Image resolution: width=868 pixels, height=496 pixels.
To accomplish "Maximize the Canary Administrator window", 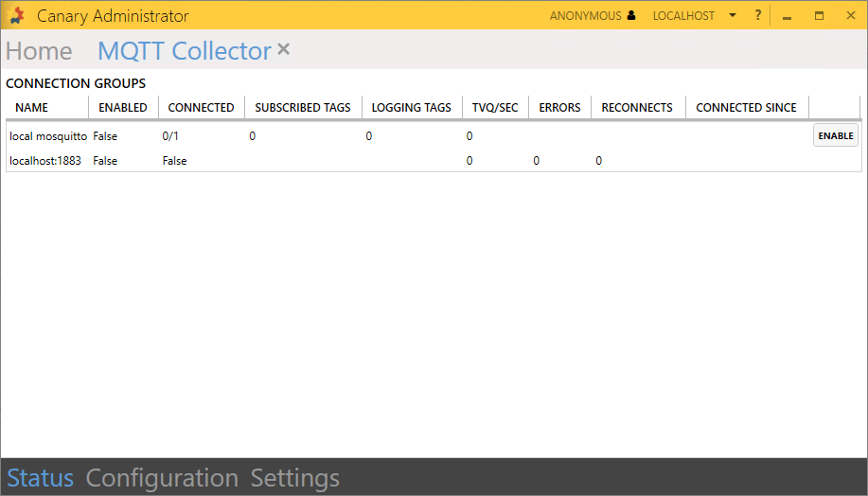I will (x=819, y=16).
